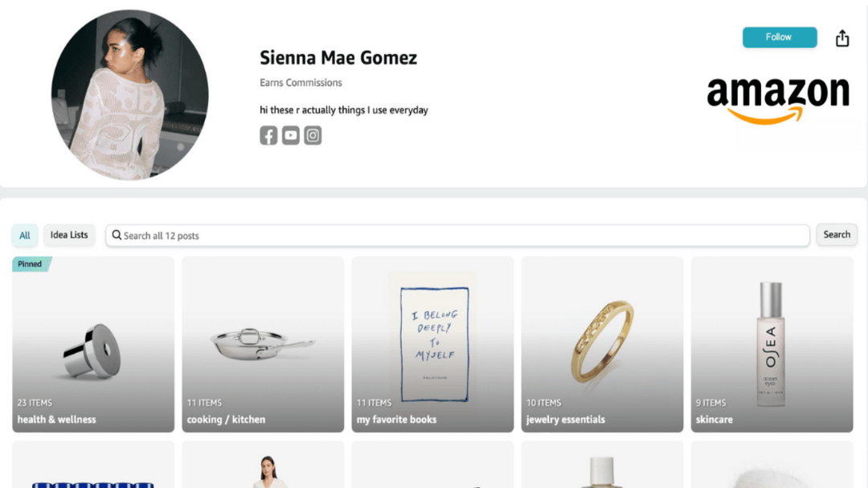Screen dimensions: 868x488
Task: Click the Earns Commissions label
Action: [x=301, y=83]
